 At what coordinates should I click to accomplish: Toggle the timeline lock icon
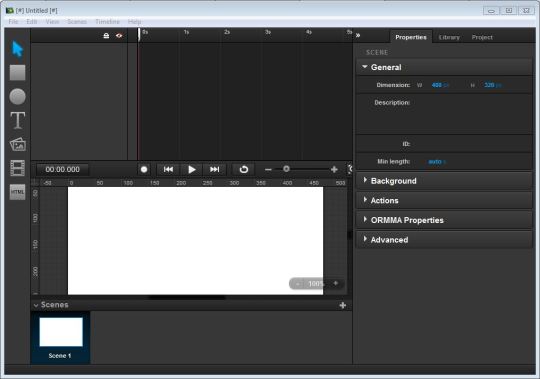[106, 36]
